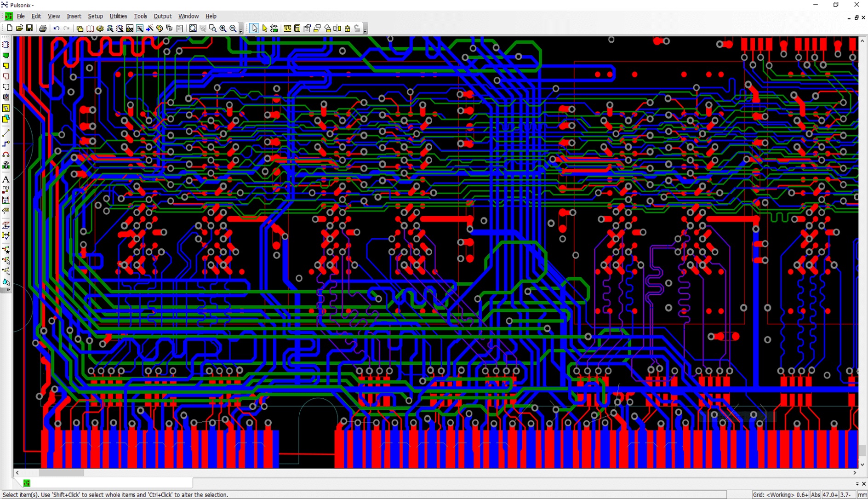Click the horizontal scrollbar thumb

coord(61,473)
